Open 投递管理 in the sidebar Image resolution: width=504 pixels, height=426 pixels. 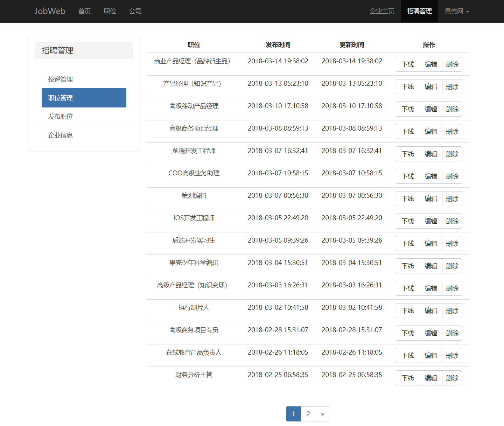(x=84, y=79)
